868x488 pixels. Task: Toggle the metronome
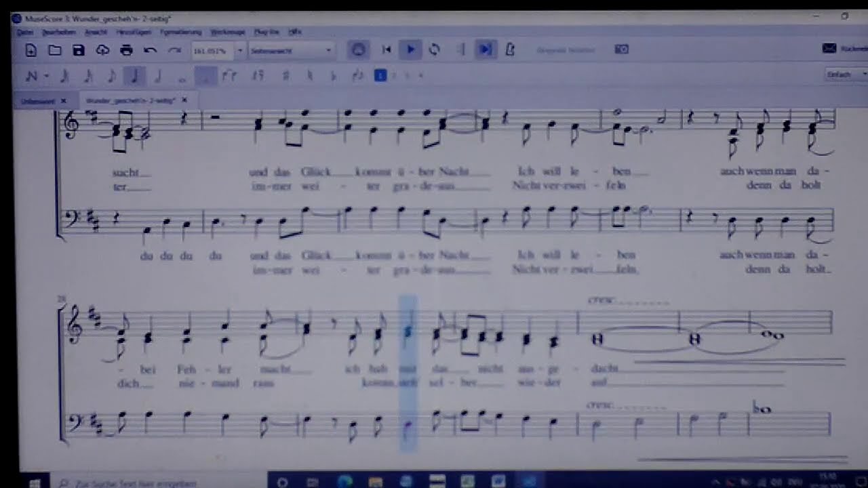pos(510,49)
